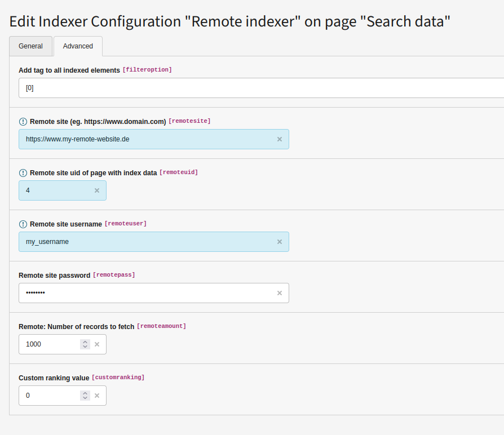Click the records to fetch number field
The height and width of the screenshot is (435, 504).
click(x=63, y=344)
